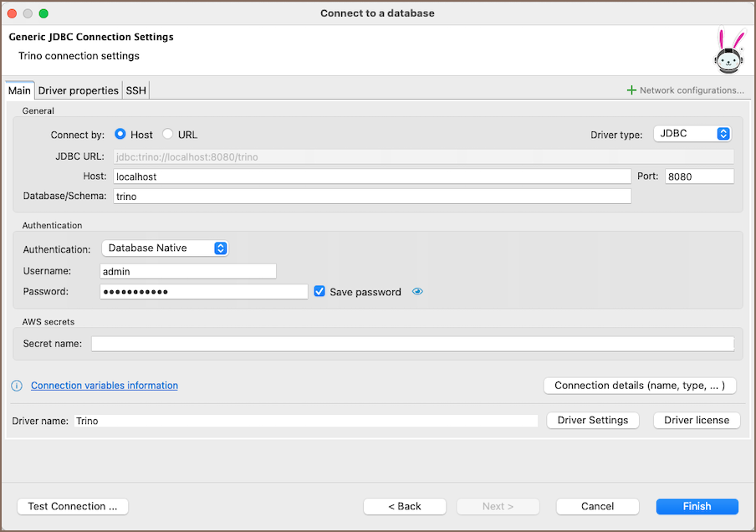Click the Driver Settings button
This screenshot has width=756, height=532.
point(592,420)
